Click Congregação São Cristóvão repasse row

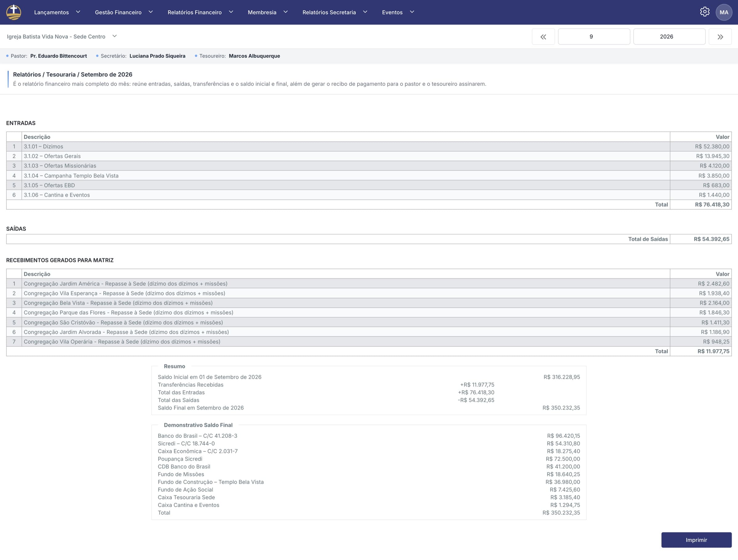coord(369,322)
